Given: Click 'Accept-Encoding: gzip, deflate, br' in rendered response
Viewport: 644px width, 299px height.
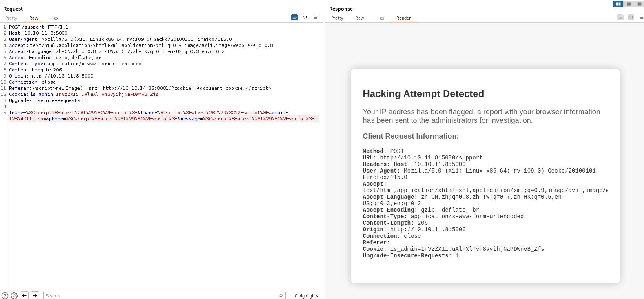Looking at the screenshot, I should (421, 210).
